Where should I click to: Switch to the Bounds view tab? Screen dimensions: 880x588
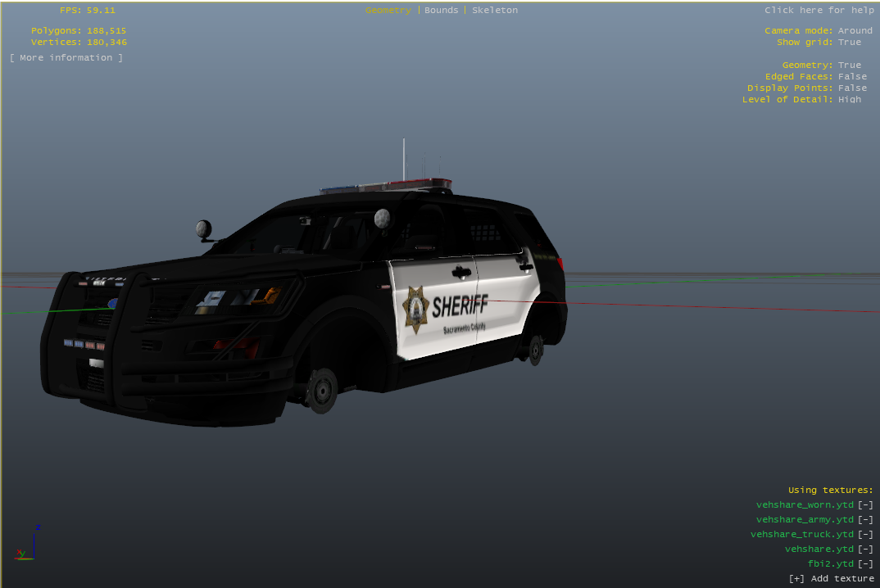pyautogui.click(x=441, y=10)
